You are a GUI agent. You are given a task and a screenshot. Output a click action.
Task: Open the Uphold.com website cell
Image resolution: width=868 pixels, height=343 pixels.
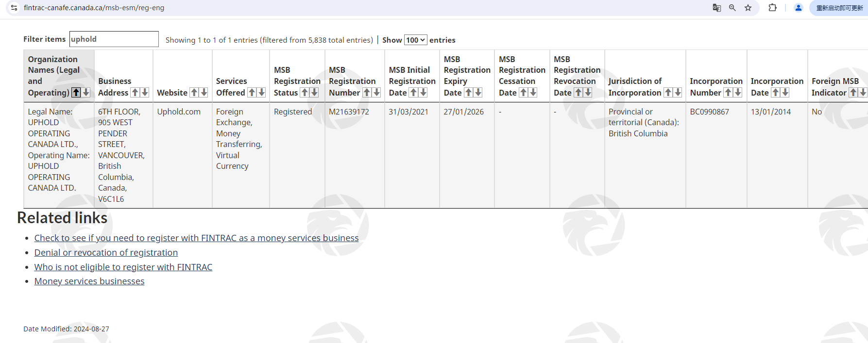179,112
